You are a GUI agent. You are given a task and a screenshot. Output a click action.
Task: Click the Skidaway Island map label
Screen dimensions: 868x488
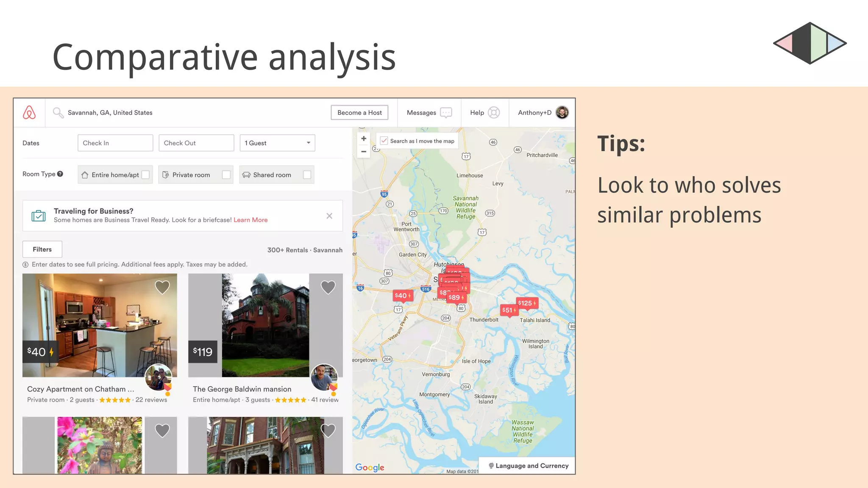click(x=486, y=399)
